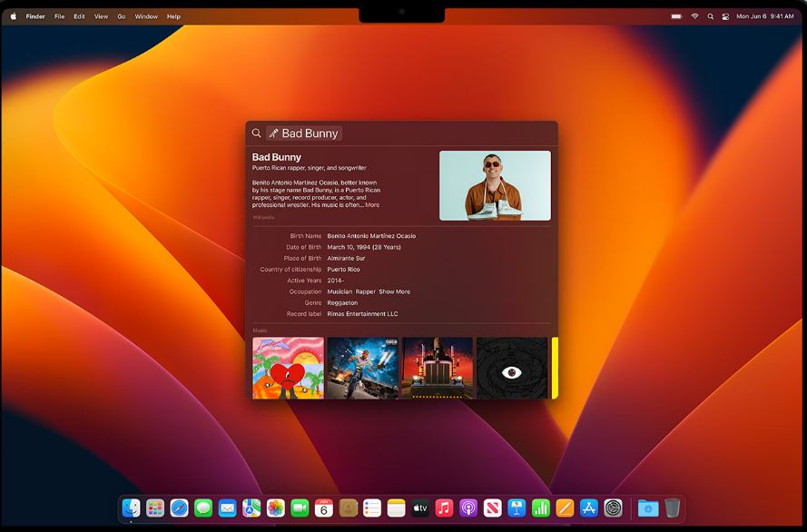Viewport: 807px width, 532px height.
Task: Open the Go menu
Action: pyautogui.click(x=122, y=16)
